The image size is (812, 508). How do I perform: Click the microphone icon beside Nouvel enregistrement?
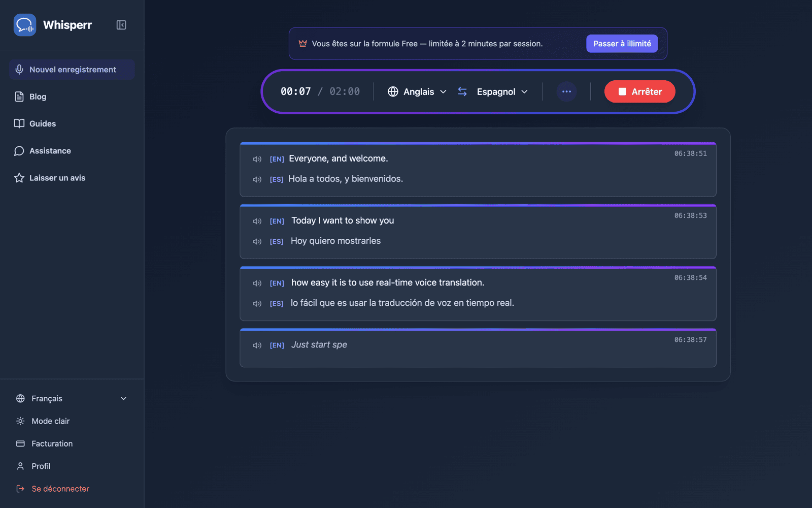pyautogui.click(x=19, y=70)
